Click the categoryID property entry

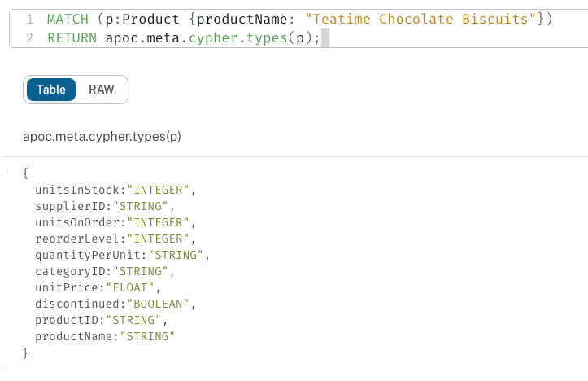(x=105, y=271)
